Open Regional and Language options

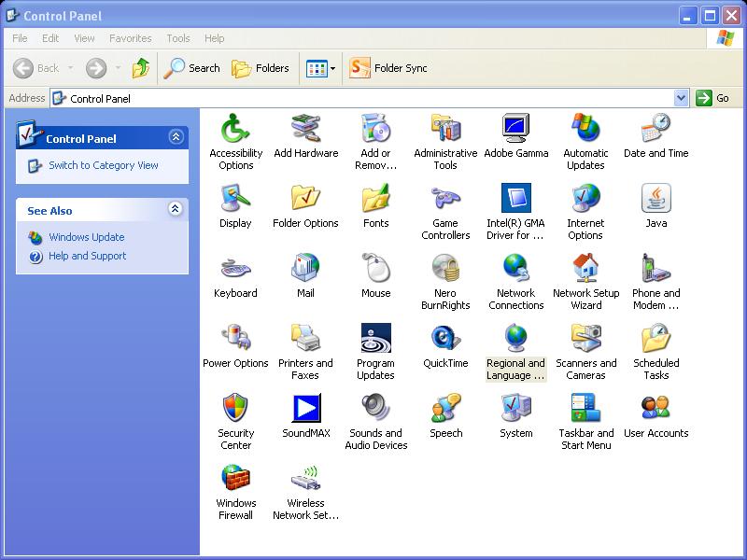pyautogui.click(x=516, y=352)
